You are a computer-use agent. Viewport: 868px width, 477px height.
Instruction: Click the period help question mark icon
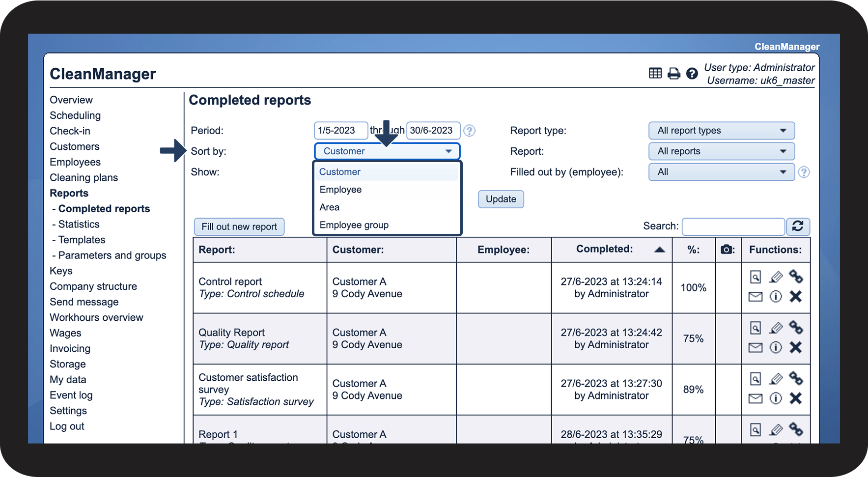pyautogui.click(x=469, y=131)
